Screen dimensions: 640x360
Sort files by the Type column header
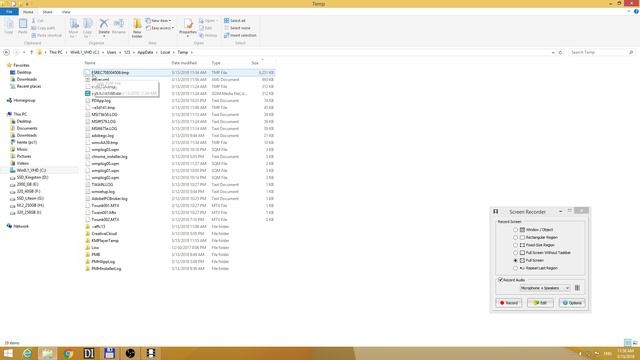[216, 63]
